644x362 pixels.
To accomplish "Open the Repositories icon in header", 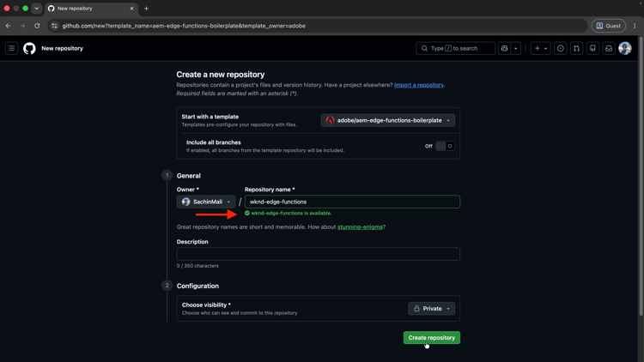I will tap(592, 48).
